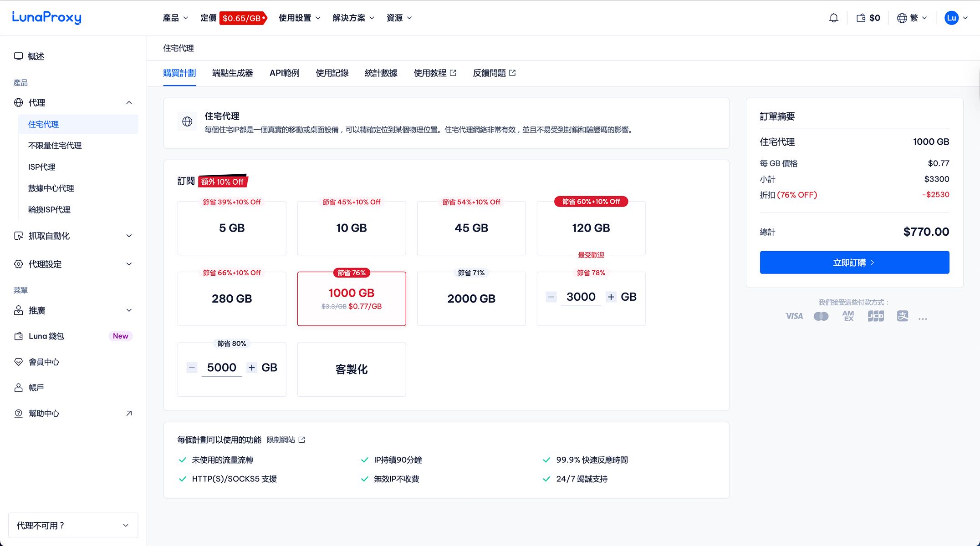Screen dimensions: 980x546
Task: Expand the 產品 top menu
Action: [x=175, y=18]
